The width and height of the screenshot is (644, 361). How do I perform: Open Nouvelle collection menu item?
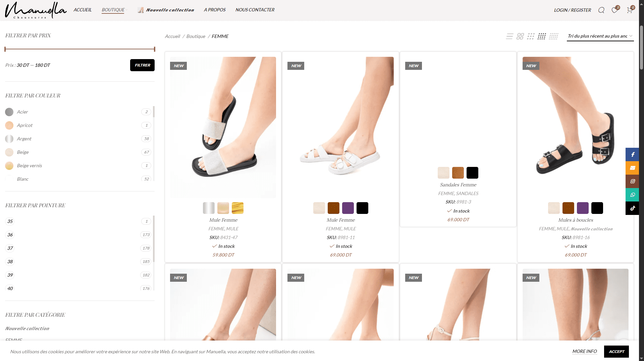[x=166, y=10]
